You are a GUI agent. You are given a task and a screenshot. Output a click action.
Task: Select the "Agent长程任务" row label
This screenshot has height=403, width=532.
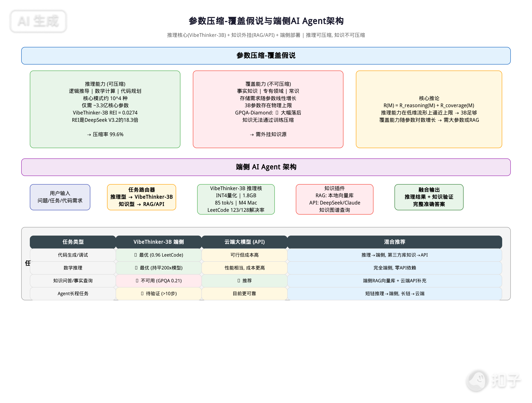pos(73,294)
